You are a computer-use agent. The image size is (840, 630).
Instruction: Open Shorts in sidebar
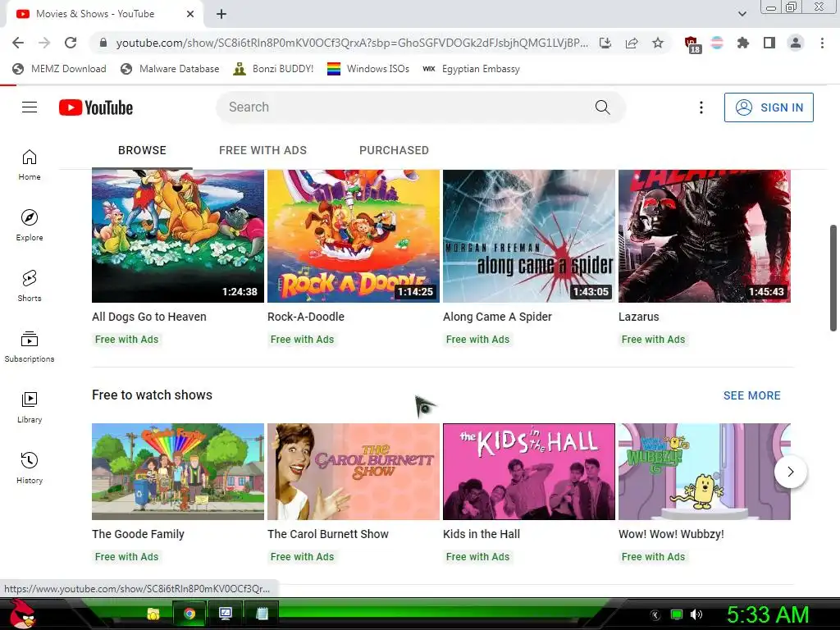coord(30,286)
